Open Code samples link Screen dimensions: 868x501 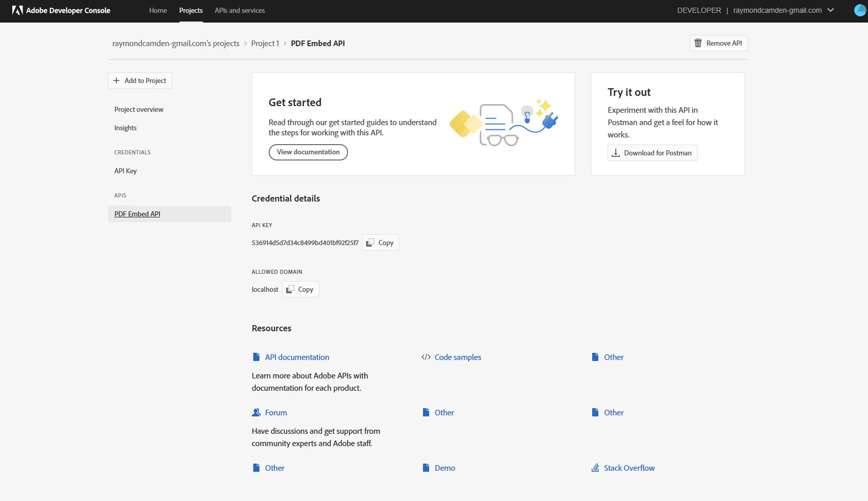tap(458, 357)
